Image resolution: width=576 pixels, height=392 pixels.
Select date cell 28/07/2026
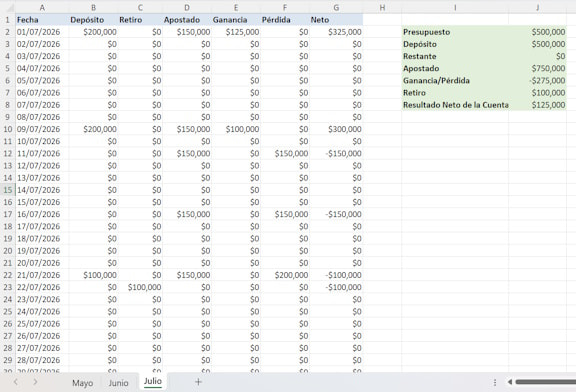pos(42,360)
